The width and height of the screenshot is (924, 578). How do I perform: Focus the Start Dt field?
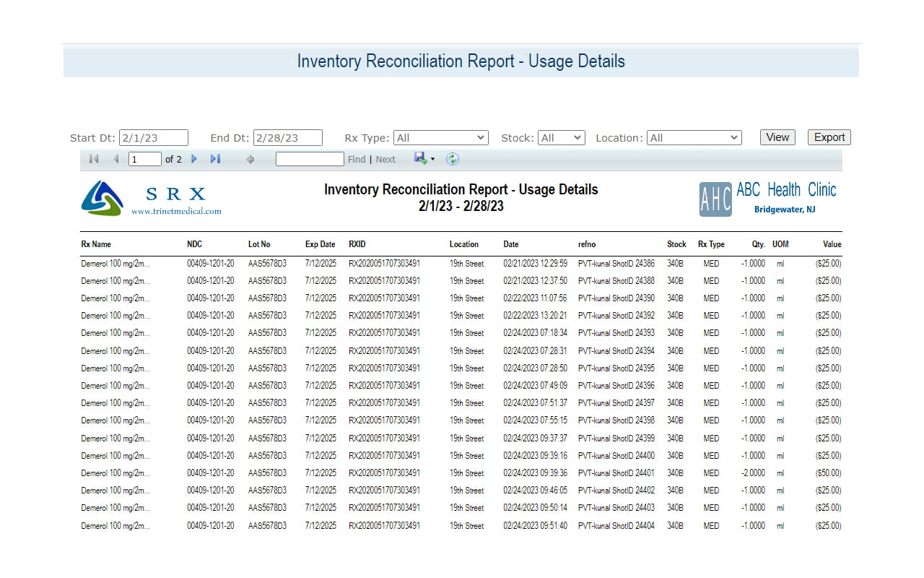[x=154, y=137]
